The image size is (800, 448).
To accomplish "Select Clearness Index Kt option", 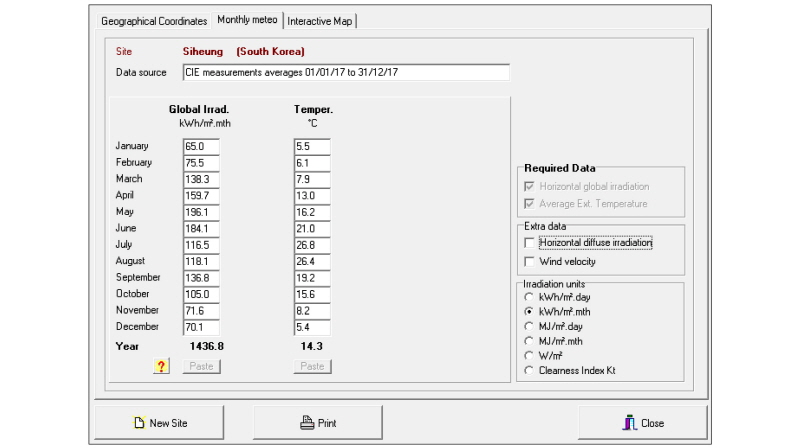I will pos(529,370).
